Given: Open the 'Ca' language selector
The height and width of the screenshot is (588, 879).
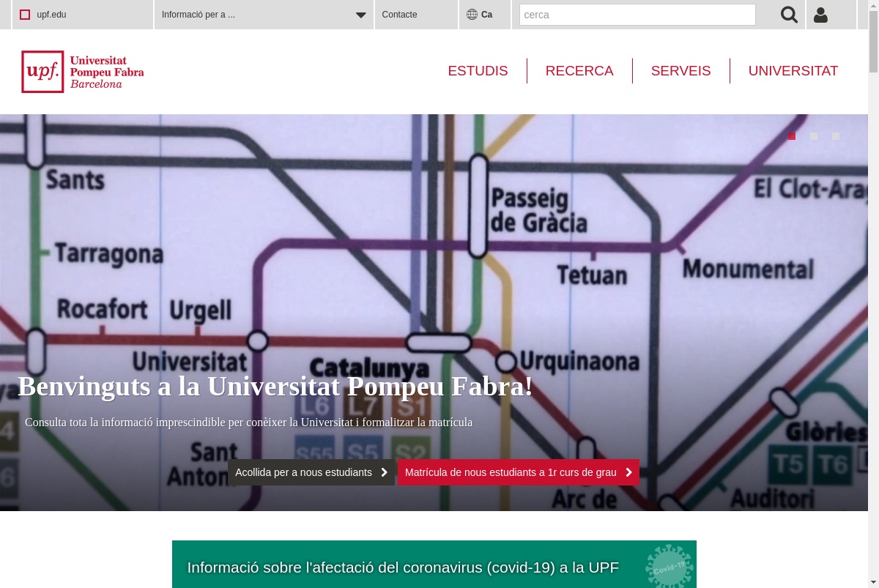Looking at the screenshot, I should pyautogui.click(x=486, y=15).
